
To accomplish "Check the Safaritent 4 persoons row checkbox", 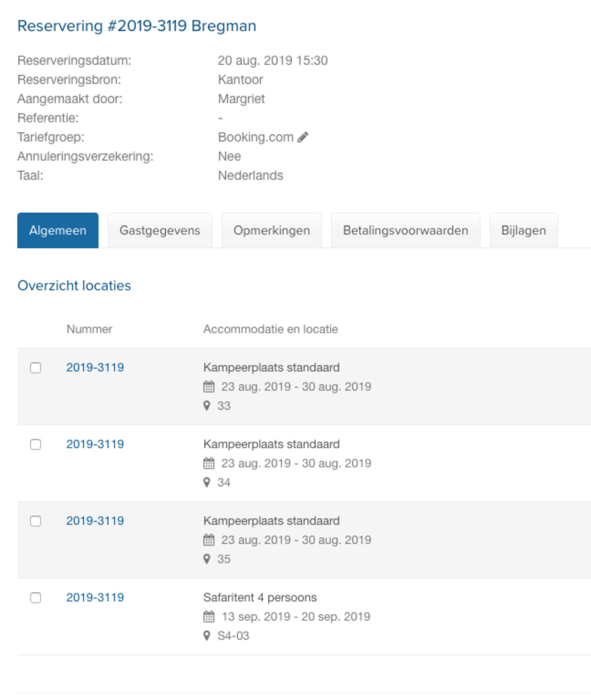I will pos(36,598).
